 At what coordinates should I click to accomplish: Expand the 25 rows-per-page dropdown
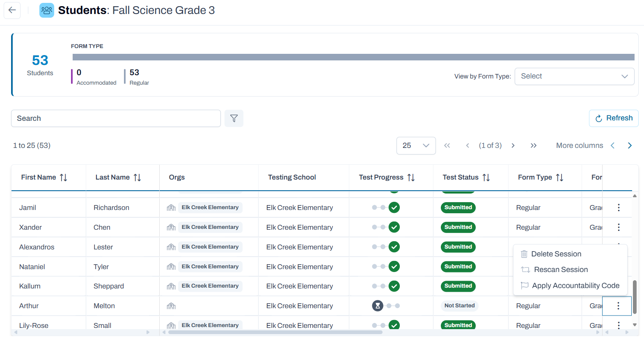coord(416,145)
